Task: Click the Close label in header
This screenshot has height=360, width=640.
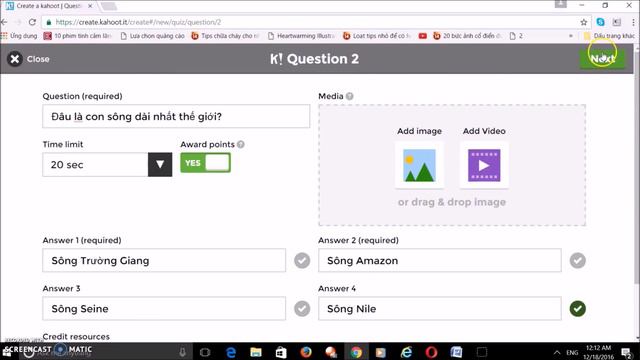Action: click(x=38, y=59)
